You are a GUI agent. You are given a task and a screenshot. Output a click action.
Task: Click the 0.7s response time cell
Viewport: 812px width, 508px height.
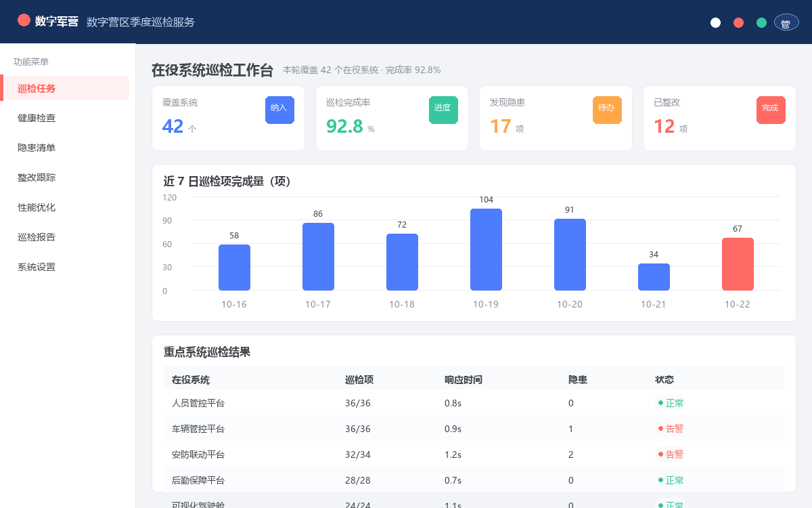pos(453,480)
